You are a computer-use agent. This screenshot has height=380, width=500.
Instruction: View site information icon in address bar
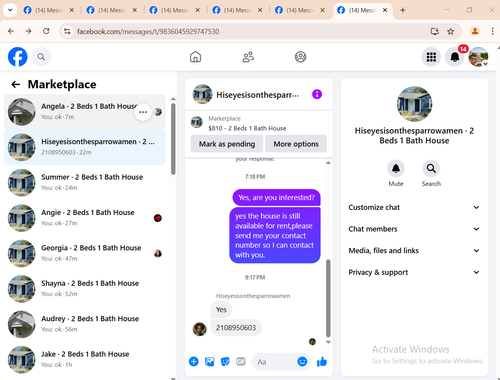pos(67,31)
